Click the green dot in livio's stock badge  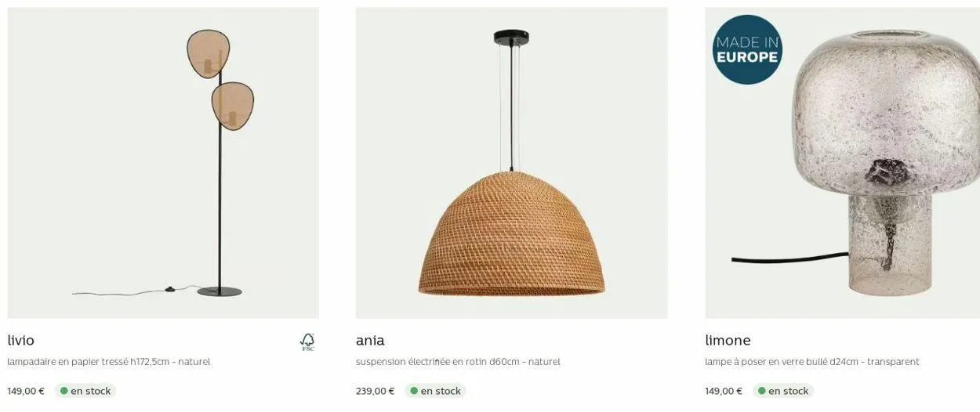(64, 391)
